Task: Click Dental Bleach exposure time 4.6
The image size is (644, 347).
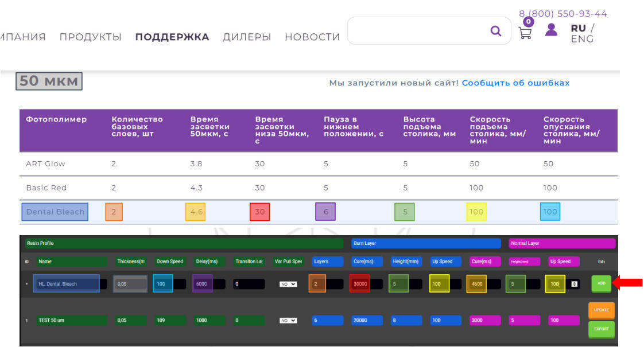Action: (x=196, y=212)
